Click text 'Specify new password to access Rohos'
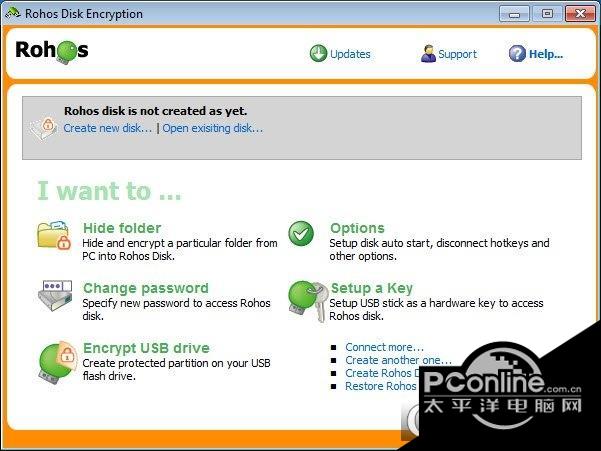 click(x=176, y=303)
